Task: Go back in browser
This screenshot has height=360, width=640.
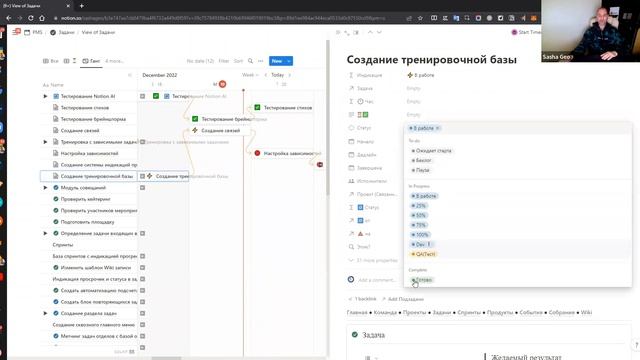Action: click(x=9, y=18)
